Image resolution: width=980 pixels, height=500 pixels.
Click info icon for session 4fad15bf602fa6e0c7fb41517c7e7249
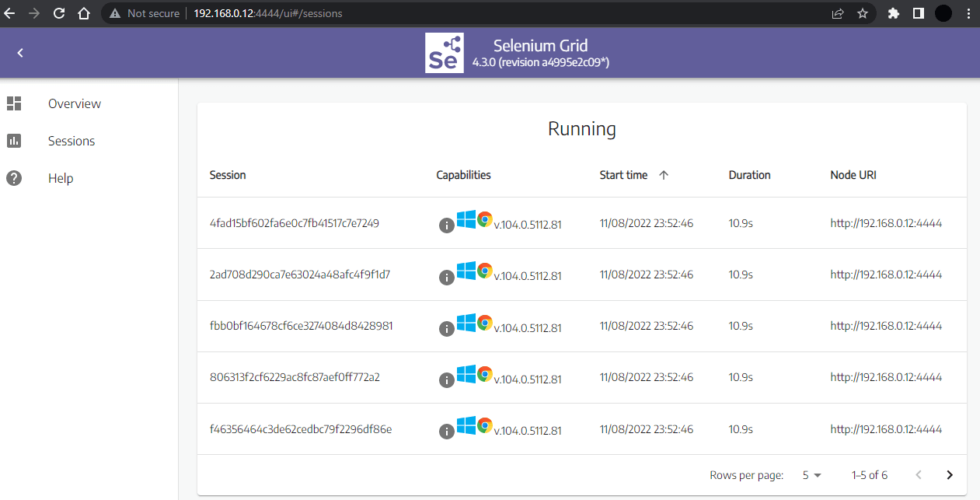click(x=446, y=226)
